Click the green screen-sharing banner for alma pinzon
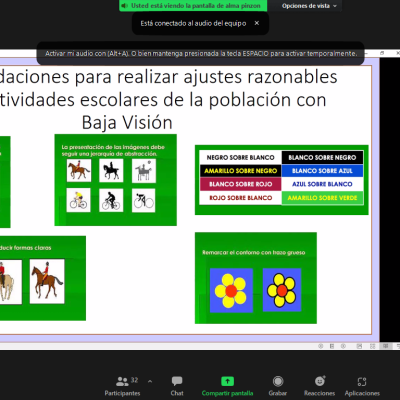 193,6
